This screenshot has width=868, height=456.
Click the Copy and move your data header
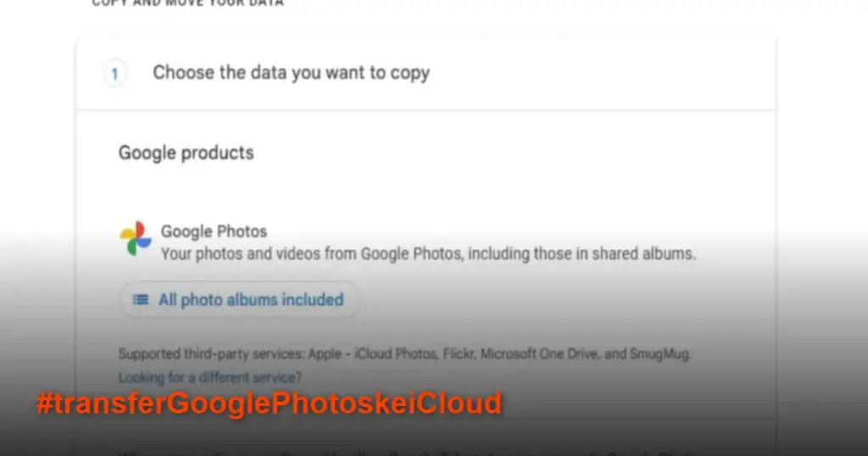click(187, 3)
